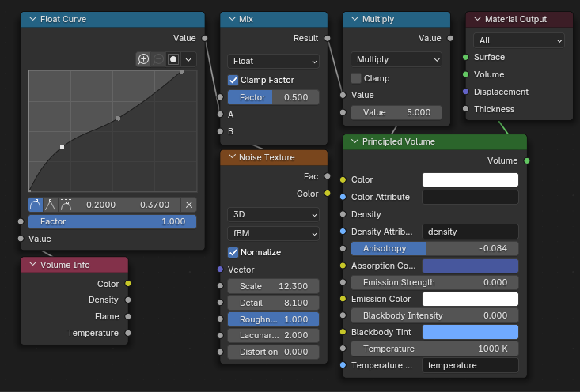The width and height of the screenshot is (580, 392).
Task: Adjust the Anisotropy -0.084 slider
Action: pos(434,248)
